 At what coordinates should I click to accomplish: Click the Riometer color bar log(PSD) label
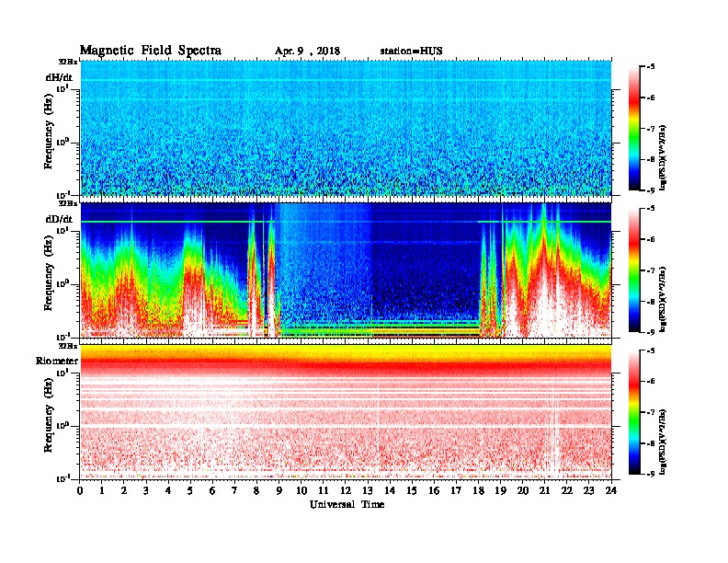pyautogui.click(x=663, y=442)
